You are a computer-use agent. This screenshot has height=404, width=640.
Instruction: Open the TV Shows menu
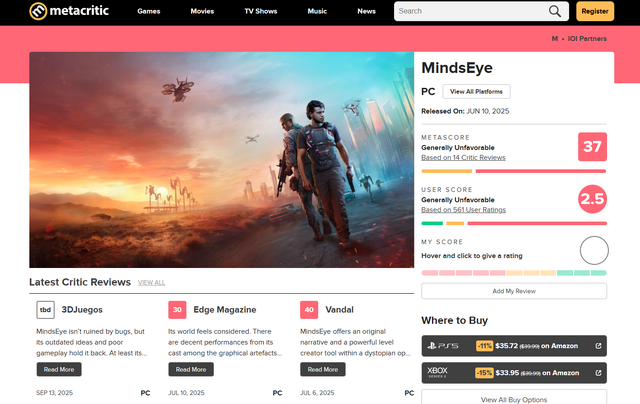point(262,12)
